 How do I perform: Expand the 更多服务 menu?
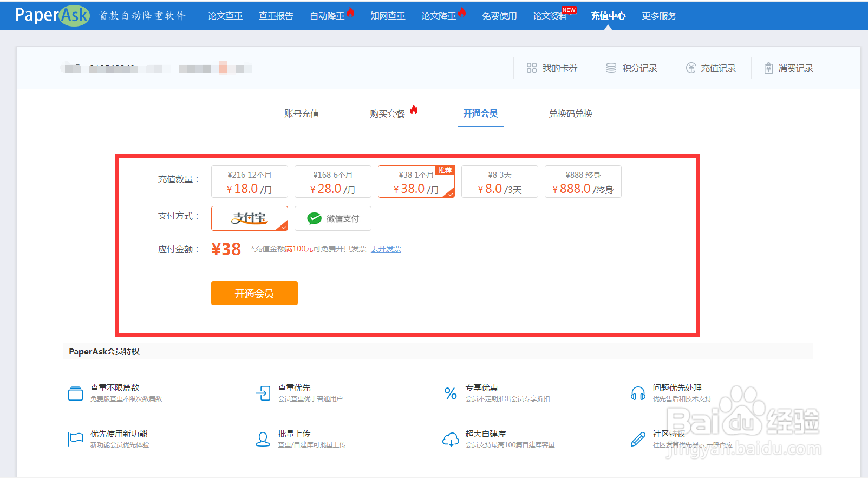[659, 16]
